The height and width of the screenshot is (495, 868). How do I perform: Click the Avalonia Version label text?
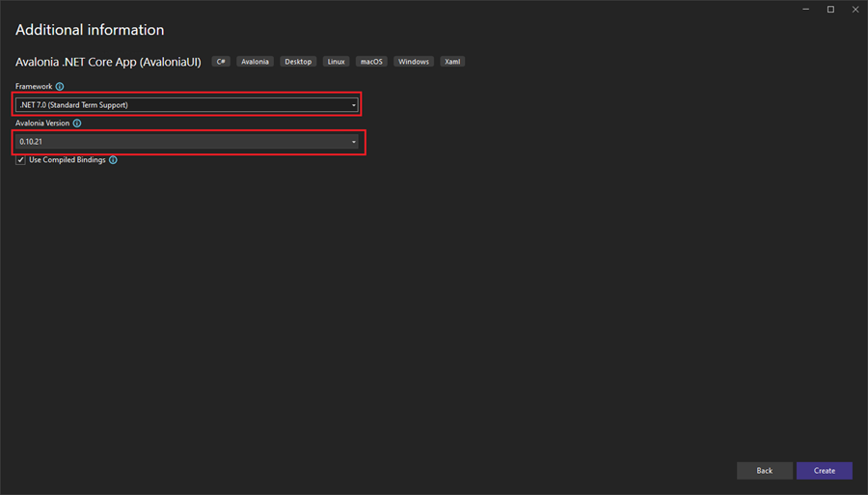click(x=42, y=123)
